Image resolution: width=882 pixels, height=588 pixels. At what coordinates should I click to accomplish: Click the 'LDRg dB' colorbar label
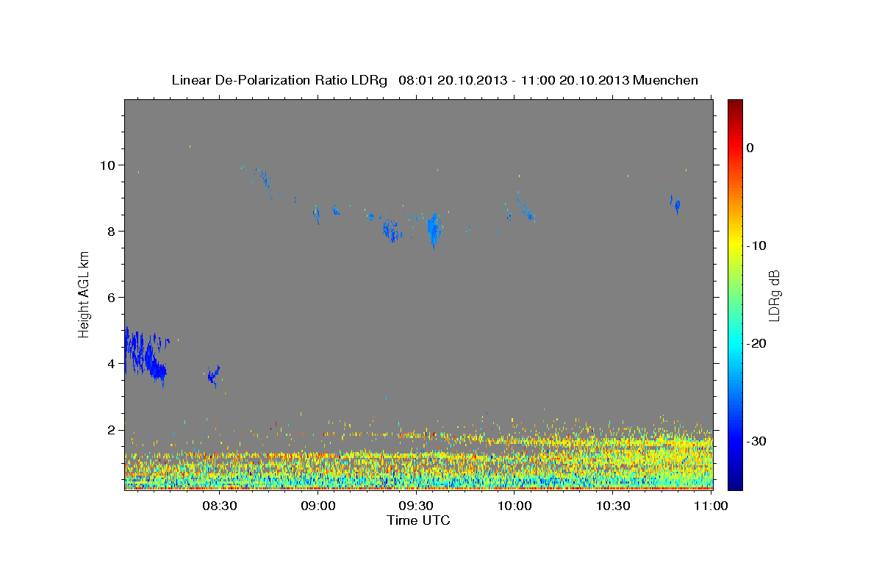773,295
